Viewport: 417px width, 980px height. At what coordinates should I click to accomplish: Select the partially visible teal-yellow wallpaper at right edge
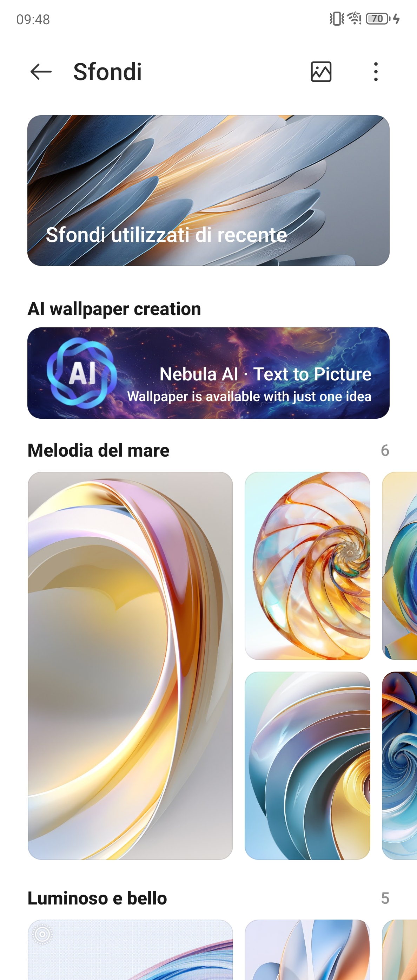[399, 566]
